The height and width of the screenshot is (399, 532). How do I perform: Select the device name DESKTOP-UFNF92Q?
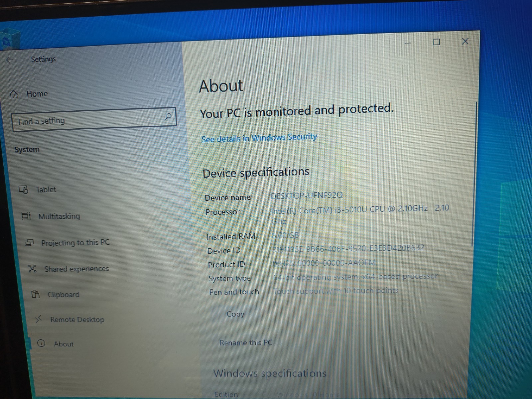coord(306,196)
